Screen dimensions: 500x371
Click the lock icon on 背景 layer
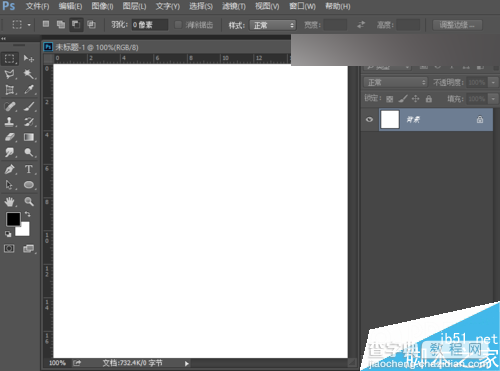coord(480,119)
